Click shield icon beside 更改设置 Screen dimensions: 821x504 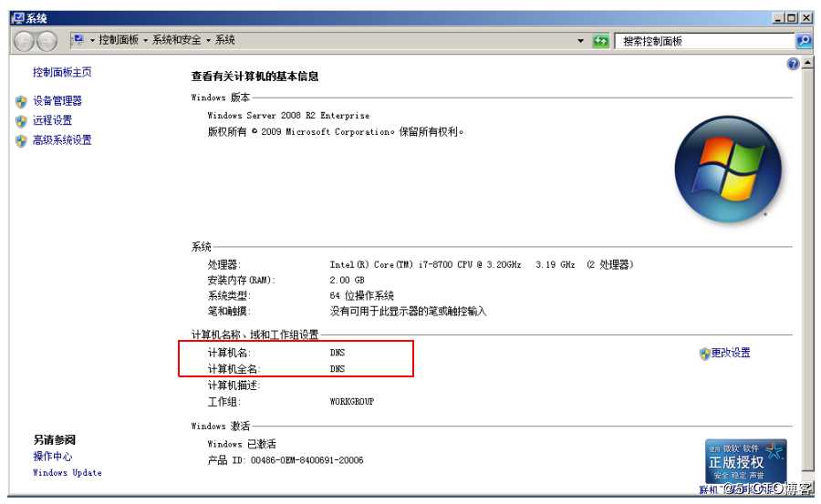[705, 354]
